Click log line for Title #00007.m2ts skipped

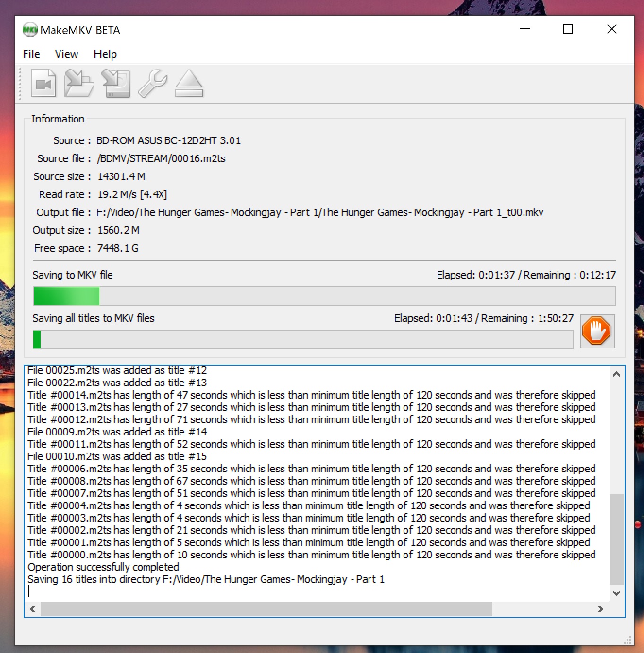[x=312, y=493]
